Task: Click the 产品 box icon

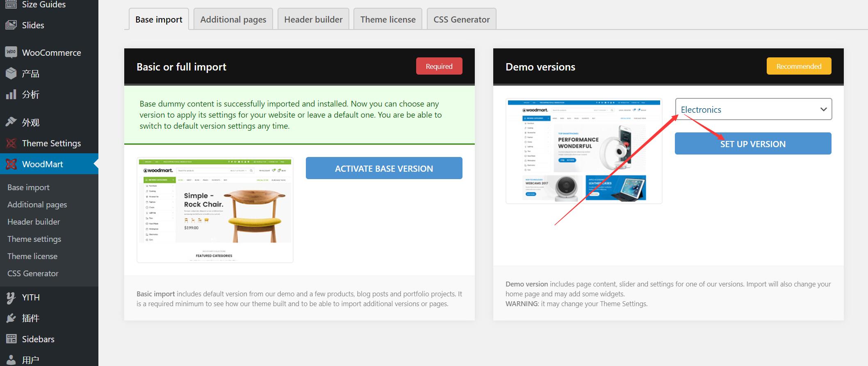Action: tap(11, 73)
